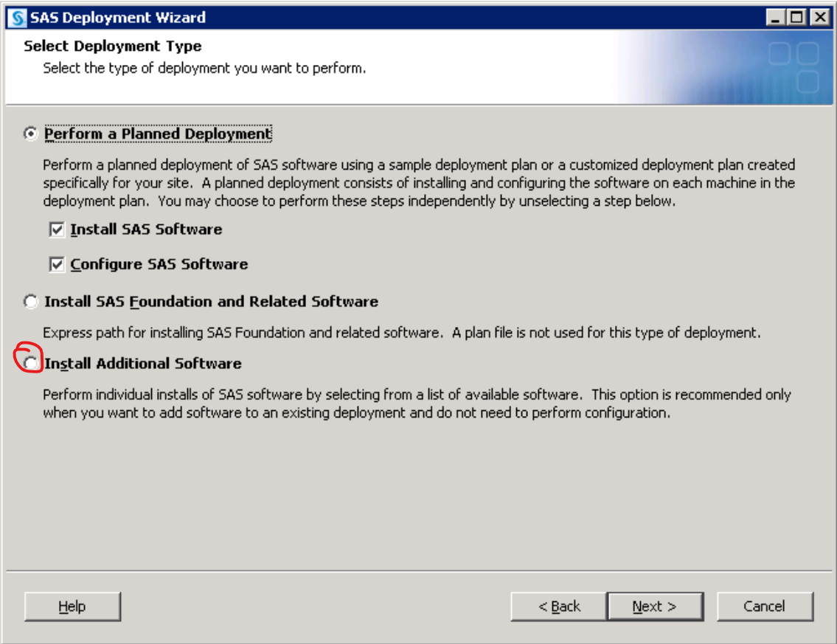
Task: Click the Next button to proceed
Action: pos(656,606)
